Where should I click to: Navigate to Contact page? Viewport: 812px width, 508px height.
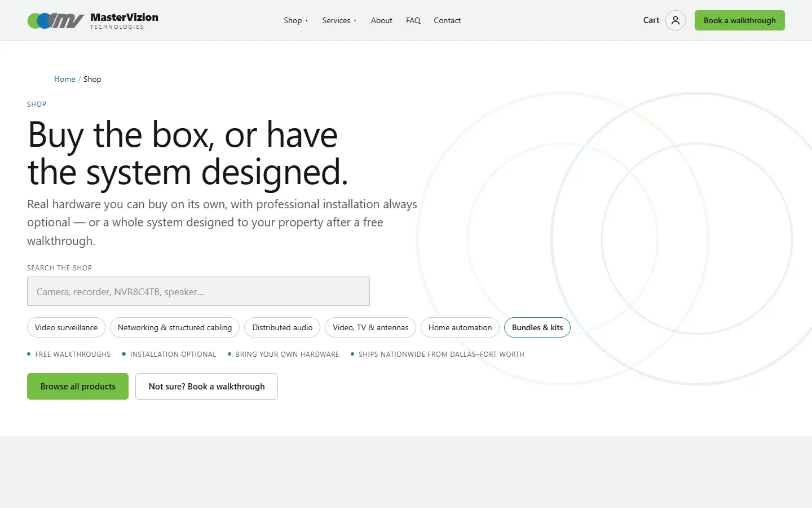pos(447,20)
